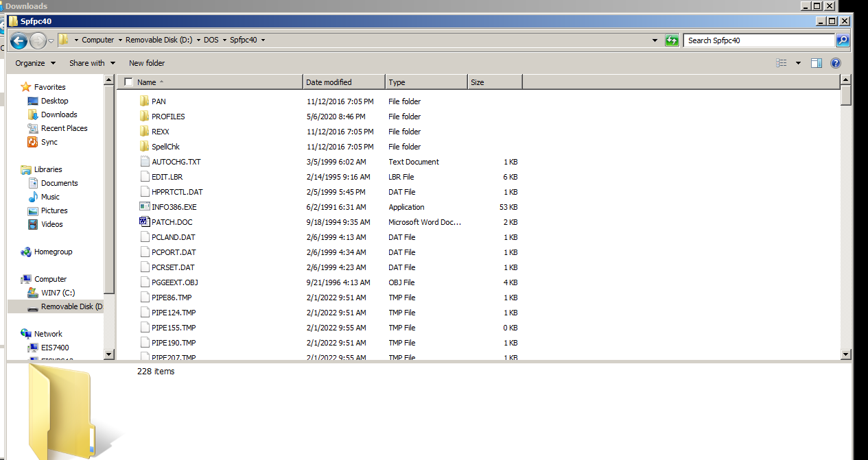Open the Libraries node in the sidebar
The image size is (868, 460).
point(48,169)
